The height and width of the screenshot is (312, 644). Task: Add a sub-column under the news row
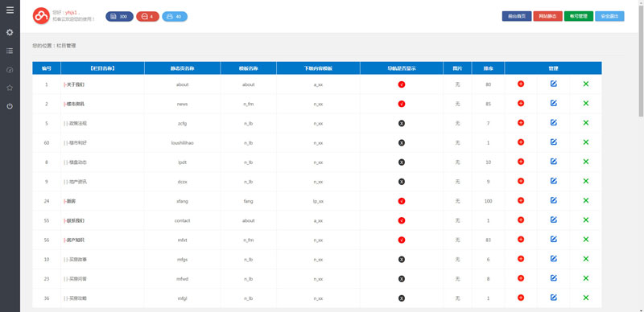pyautogui.click(x=521, y=104)
